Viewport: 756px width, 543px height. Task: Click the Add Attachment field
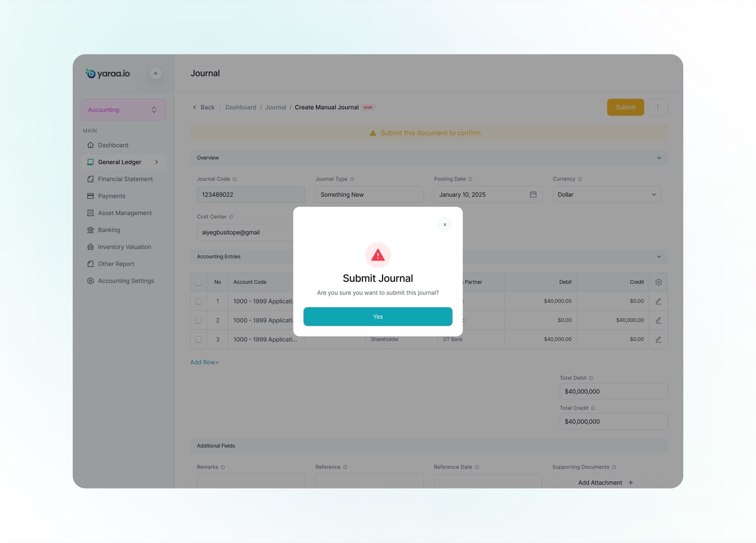pos(606,482)
